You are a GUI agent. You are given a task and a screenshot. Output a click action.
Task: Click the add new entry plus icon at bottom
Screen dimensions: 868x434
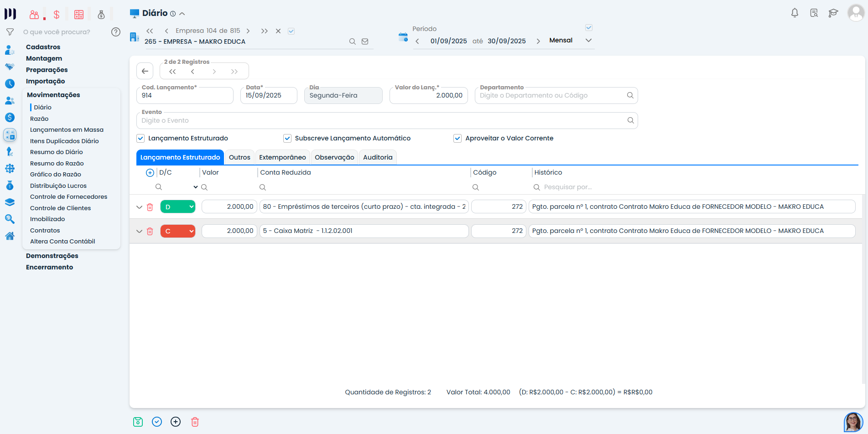(x=176, y=422)
